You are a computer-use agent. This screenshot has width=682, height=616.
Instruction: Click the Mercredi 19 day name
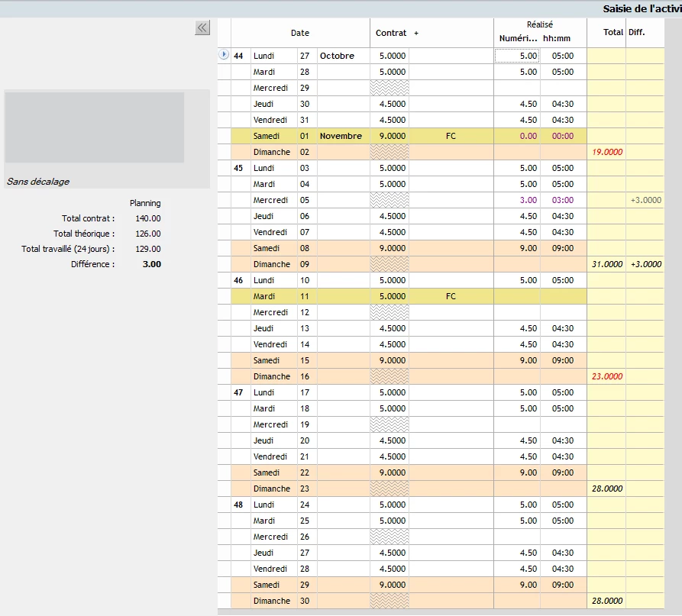tap(270, 424)
